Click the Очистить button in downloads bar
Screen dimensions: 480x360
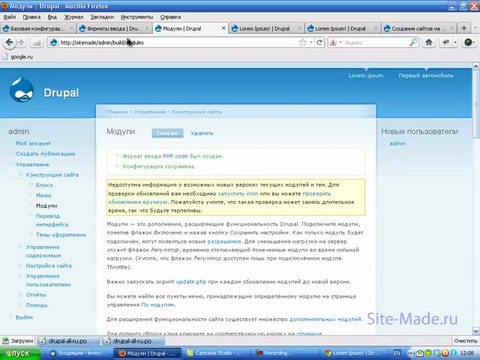point(465,341)
